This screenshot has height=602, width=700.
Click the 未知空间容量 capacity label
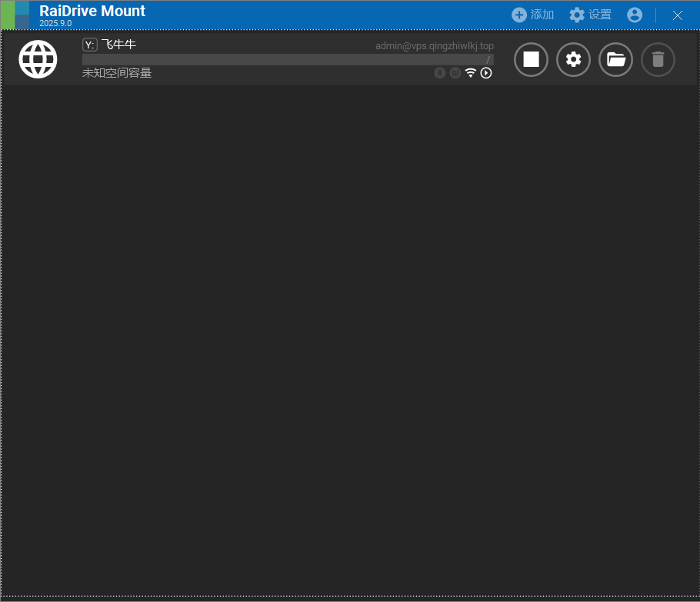point(117,73)
